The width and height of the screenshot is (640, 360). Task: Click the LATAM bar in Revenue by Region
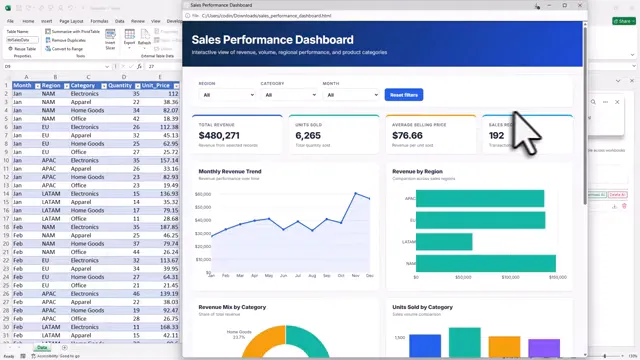[444, 242]
